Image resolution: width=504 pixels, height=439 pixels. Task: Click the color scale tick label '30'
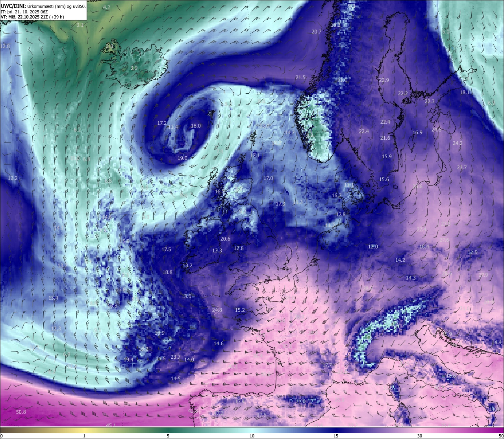click(420, 436)
